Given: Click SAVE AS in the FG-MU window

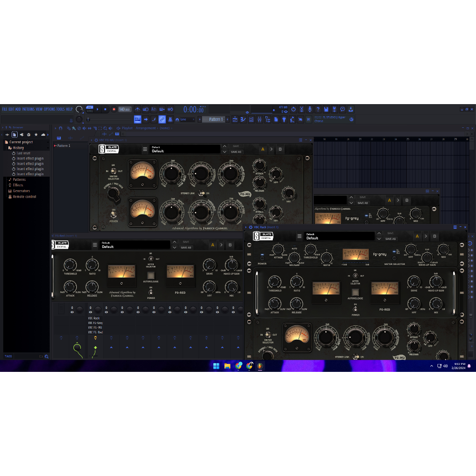Looking at the screenshot, I should click(x=236, y=152).
